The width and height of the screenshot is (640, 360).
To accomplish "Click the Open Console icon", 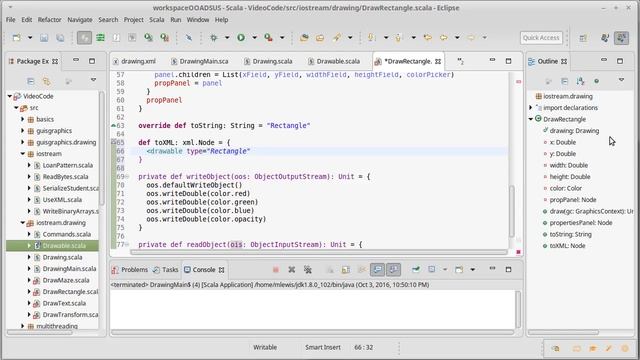I will coord(459,269).
